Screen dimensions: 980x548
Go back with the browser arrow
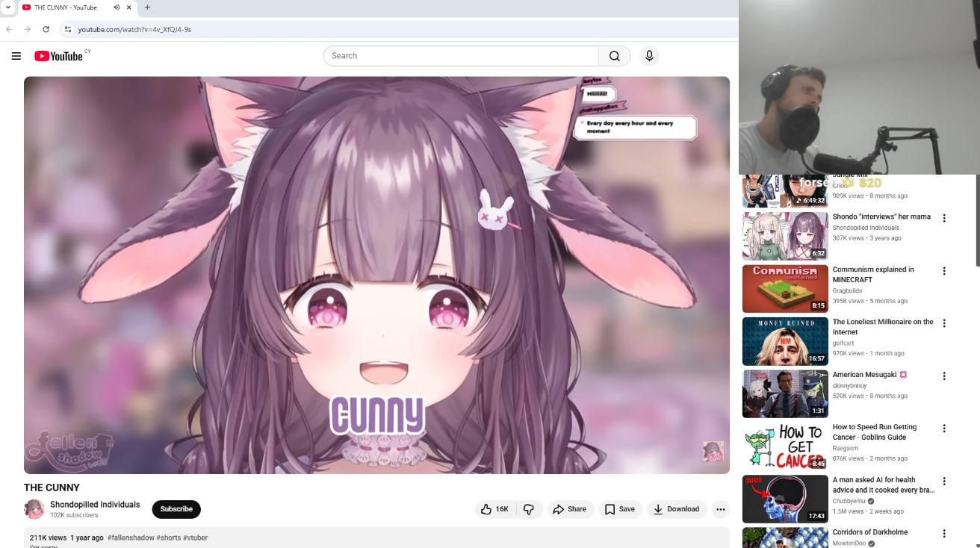[9, 29]
